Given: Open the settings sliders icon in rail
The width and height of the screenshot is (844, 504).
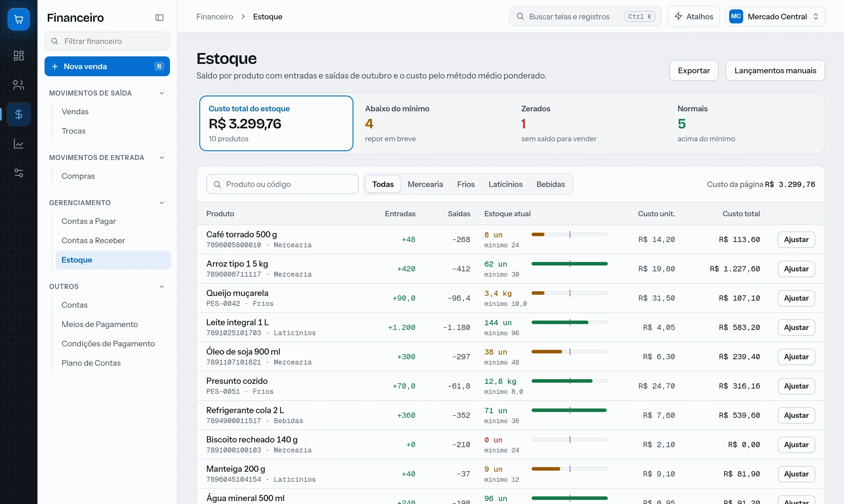Looking at the screenshot, I should click(x=19, y=173).
